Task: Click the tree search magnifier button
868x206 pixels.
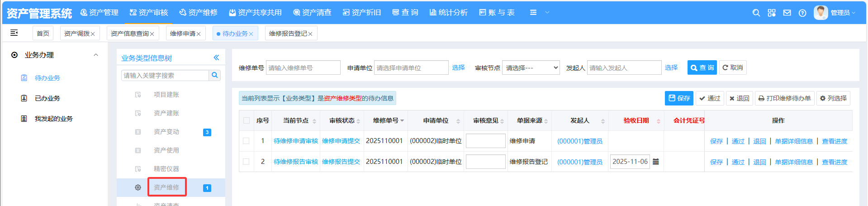Action: point(215,75)
